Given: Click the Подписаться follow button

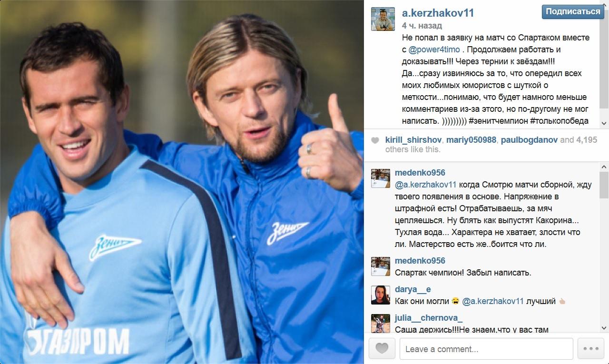Looking at the screenshot, I should pos(573,12).
